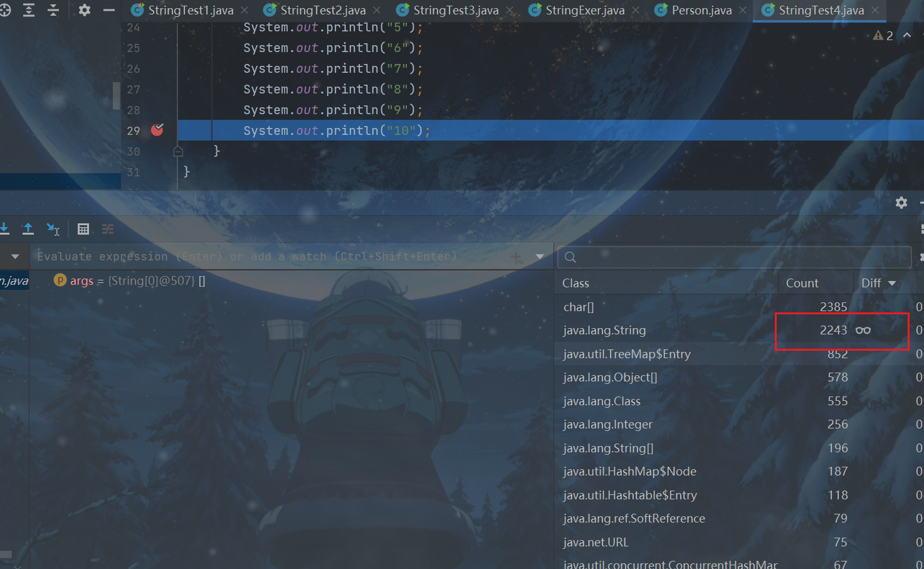The height and width of the screenshot is (569, 924).
Task: Collapse the method at line 30 fold marker
Action: [178, 151]
